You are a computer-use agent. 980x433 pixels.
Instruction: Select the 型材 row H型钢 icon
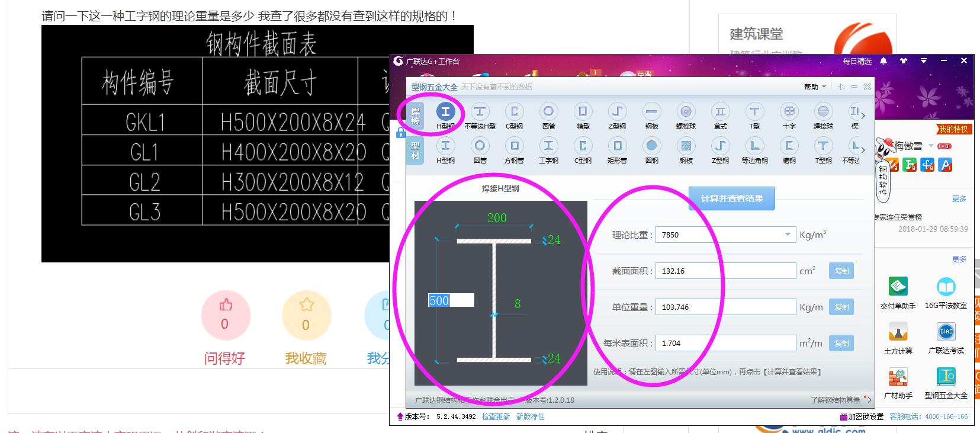point(445,146)
